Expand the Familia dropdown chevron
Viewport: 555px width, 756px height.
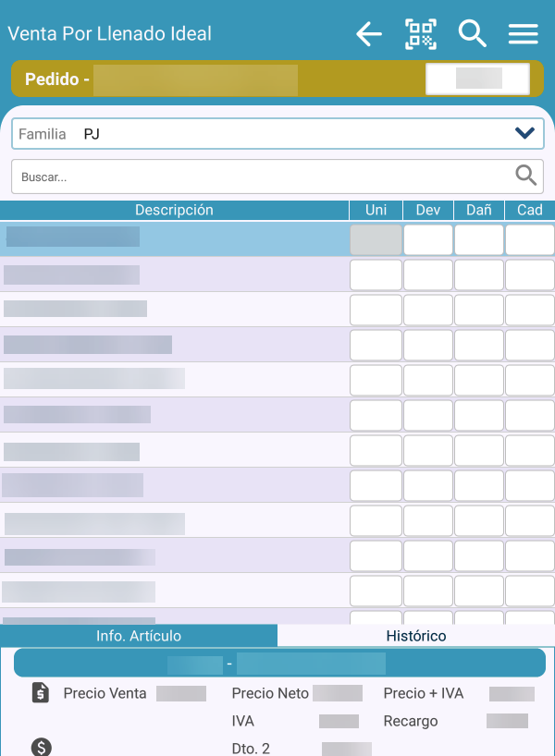524,134
